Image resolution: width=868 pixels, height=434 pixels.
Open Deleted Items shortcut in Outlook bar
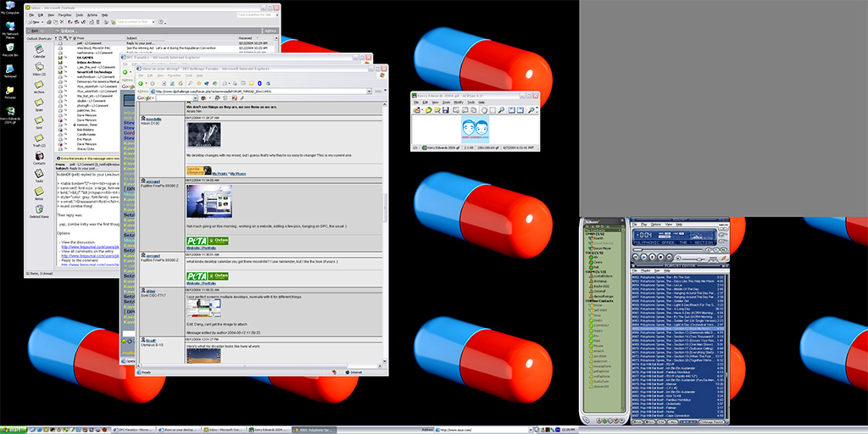pyautogui.click(x=39, y=211)
